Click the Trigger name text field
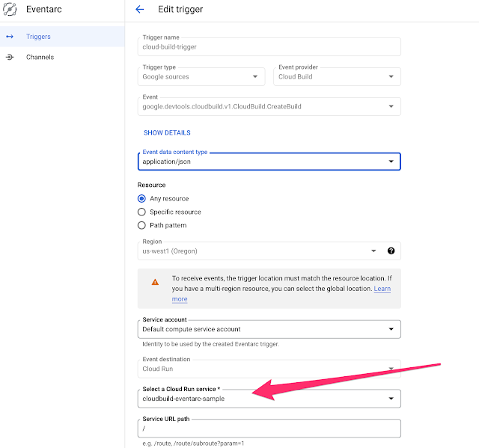479x448 pixels. (269, 46)
